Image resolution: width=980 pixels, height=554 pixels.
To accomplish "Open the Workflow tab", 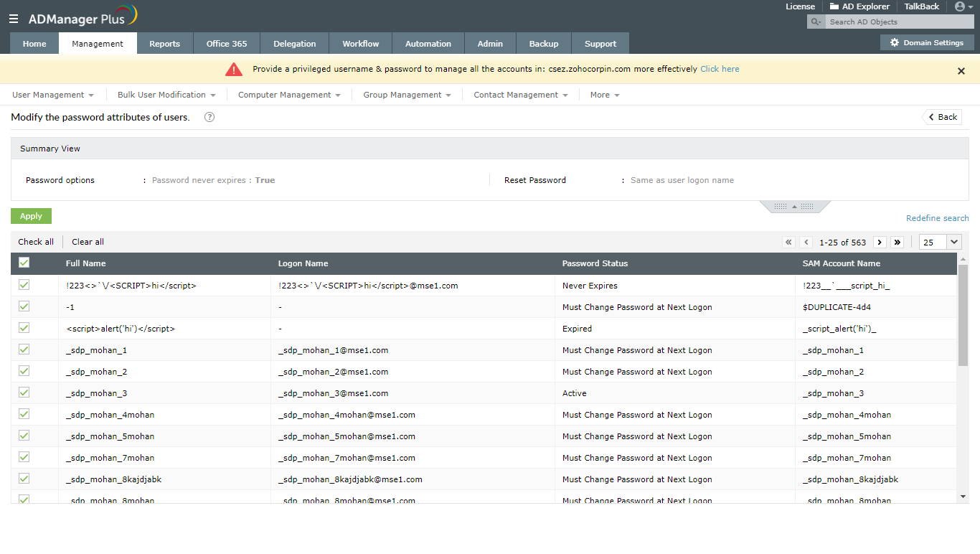I will [361, 44].
